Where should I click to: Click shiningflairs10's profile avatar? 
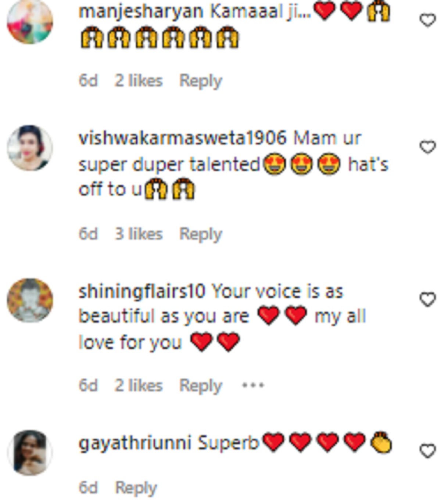click(30, 300)
